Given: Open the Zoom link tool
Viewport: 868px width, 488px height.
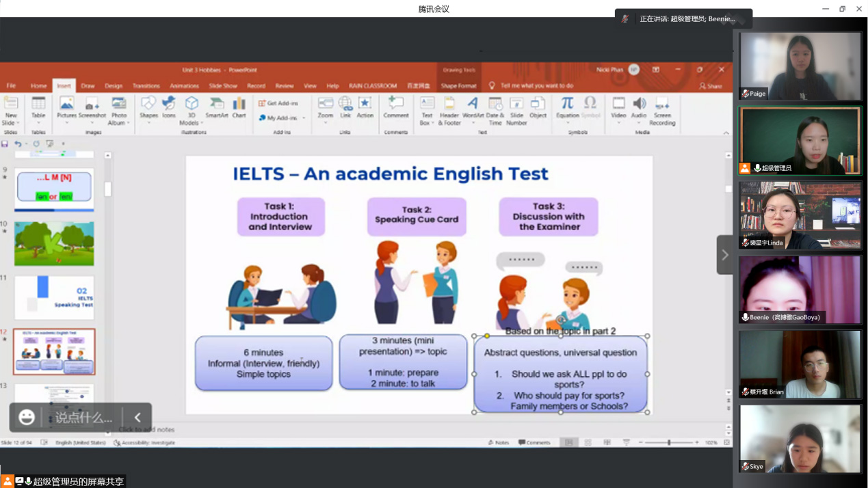Looking at the screenshot, I should coord(326,109).
